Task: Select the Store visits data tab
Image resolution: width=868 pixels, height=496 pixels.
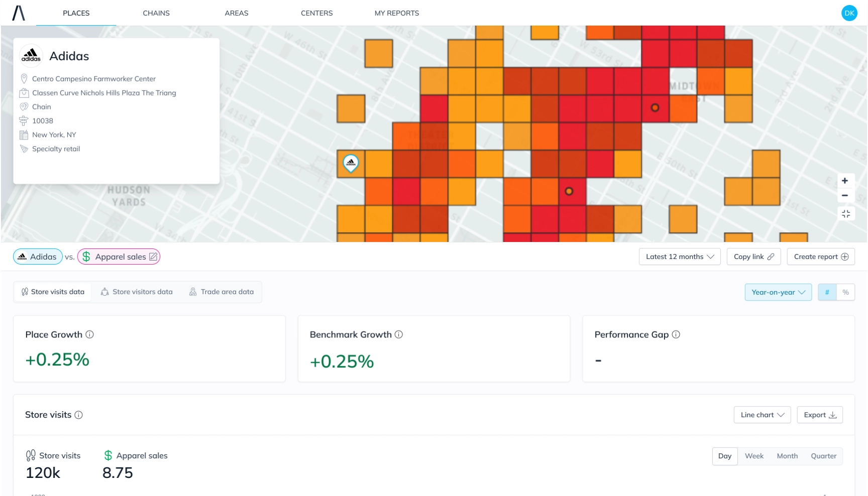Action: [x=53, y=292]
